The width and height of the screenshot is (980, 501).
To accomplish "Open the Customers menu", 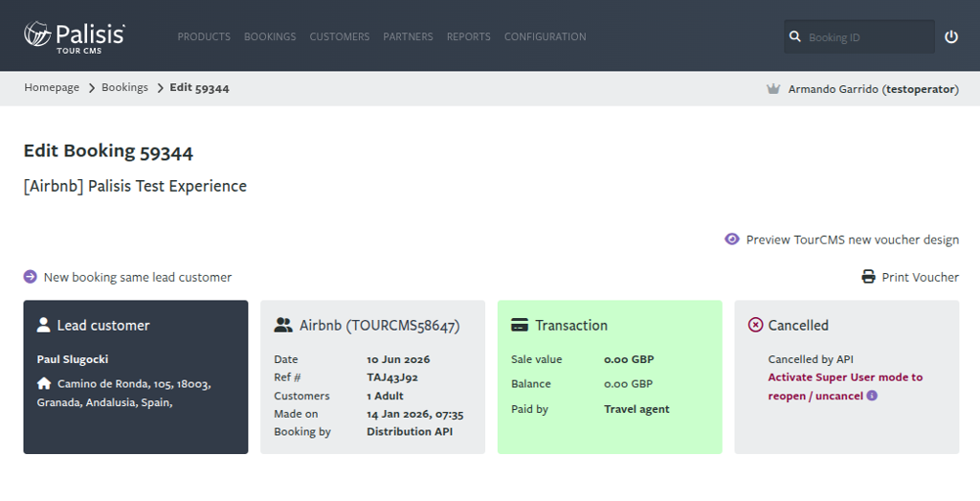I will [340, 37].
